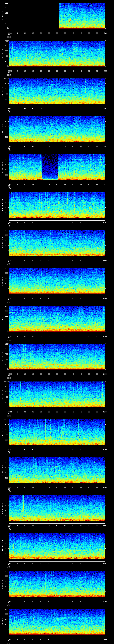Screen dimensions: 114x644
Task: Click the 1000 Hz tick of the 8:04 plot
Action: (x=6, y=3)
